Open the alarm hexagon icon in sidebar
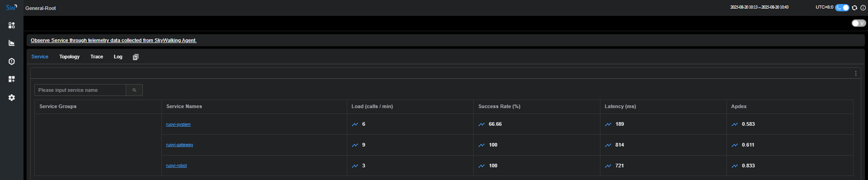This screenshot has width=868, height=180. tap(12, 62)
